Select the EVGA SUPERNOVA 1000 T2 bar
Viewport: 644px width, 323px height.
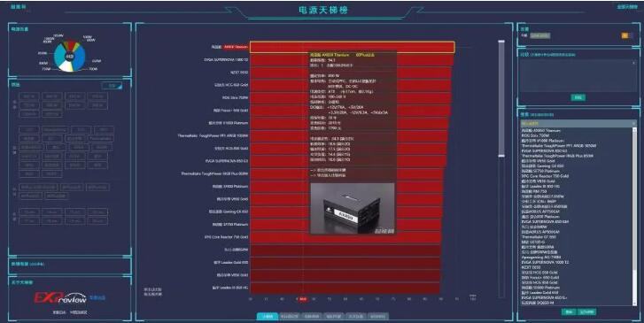pos(352,60)
